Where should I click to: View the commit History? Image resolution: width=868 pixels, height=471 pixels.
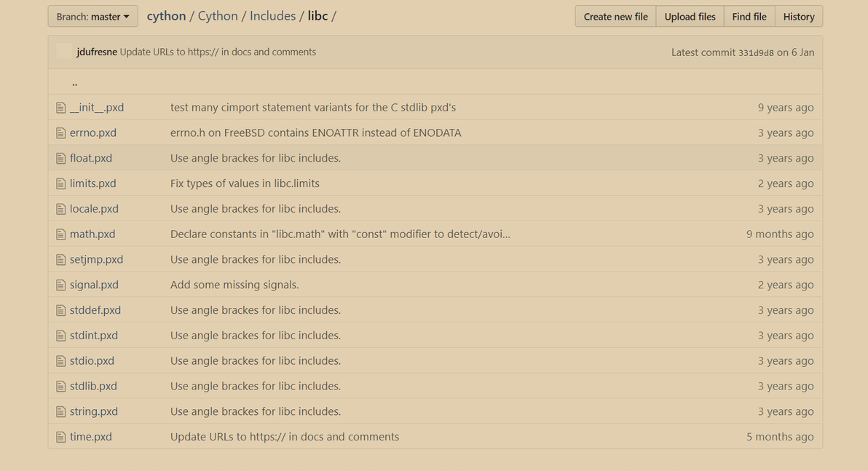point(799,17)
